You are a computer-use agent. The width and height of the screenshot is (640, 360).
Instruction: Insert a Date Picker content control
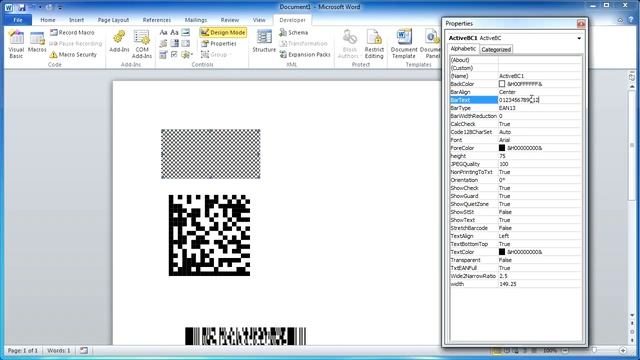point(163,54)
